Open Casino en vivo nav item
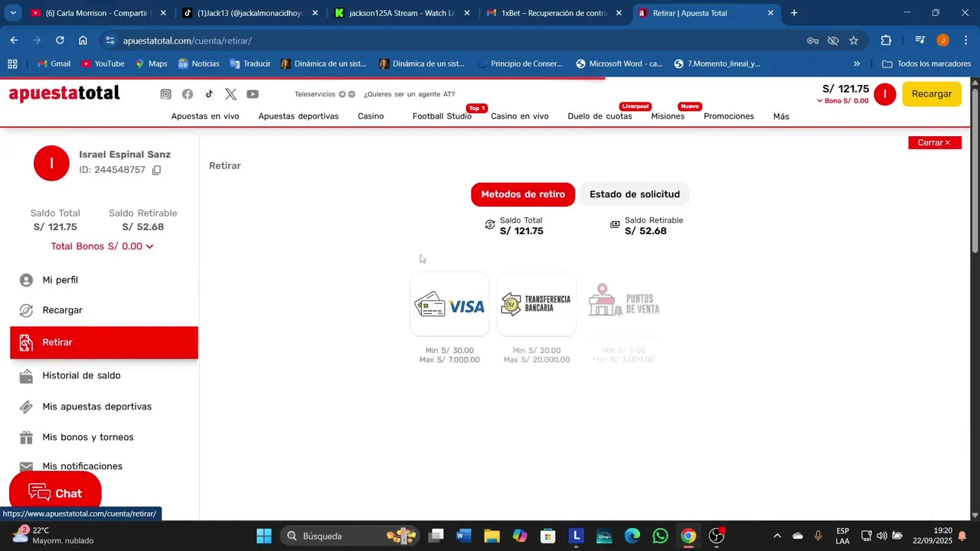 (x=520, y=116)
